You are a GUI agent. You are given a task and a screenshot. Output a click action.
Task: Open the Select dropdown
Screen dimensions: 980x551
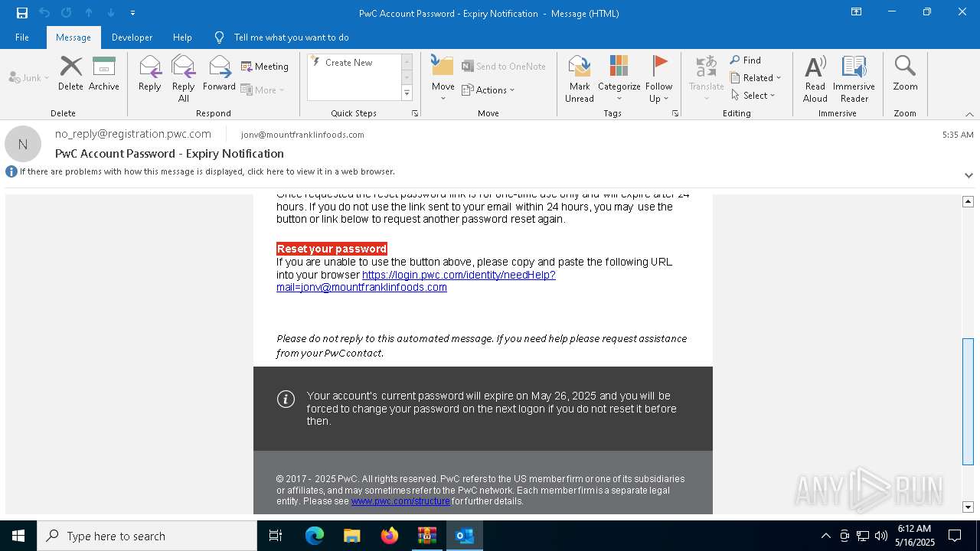pos(753,96)
